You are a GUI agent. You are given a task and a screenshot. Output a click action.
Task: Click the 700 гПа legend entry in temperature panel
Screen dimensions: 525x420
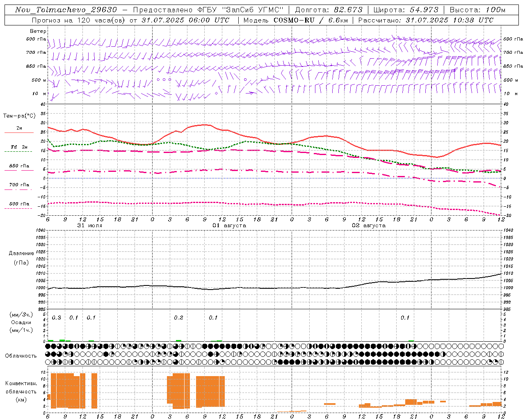click(19, 185)
